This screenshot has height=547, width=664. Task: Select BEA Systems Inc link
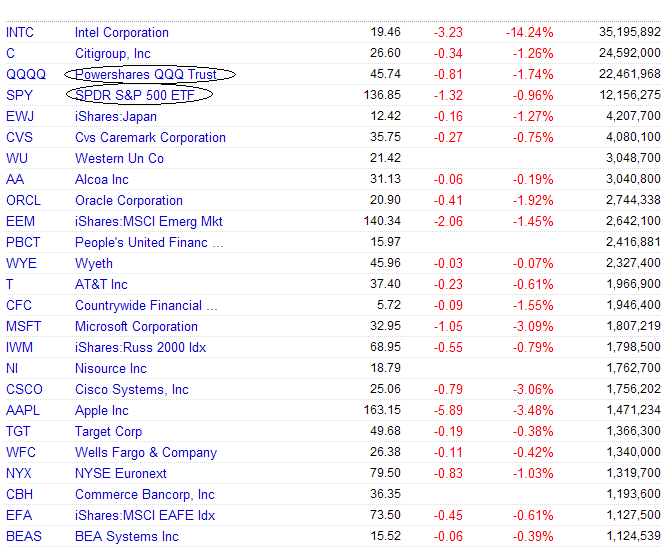(x=127, y=537)
